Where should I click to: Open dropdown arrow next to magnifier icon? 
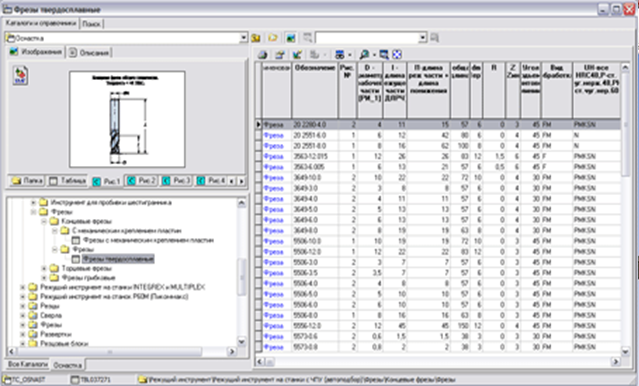pyautogui.click(x=374, y=55)
